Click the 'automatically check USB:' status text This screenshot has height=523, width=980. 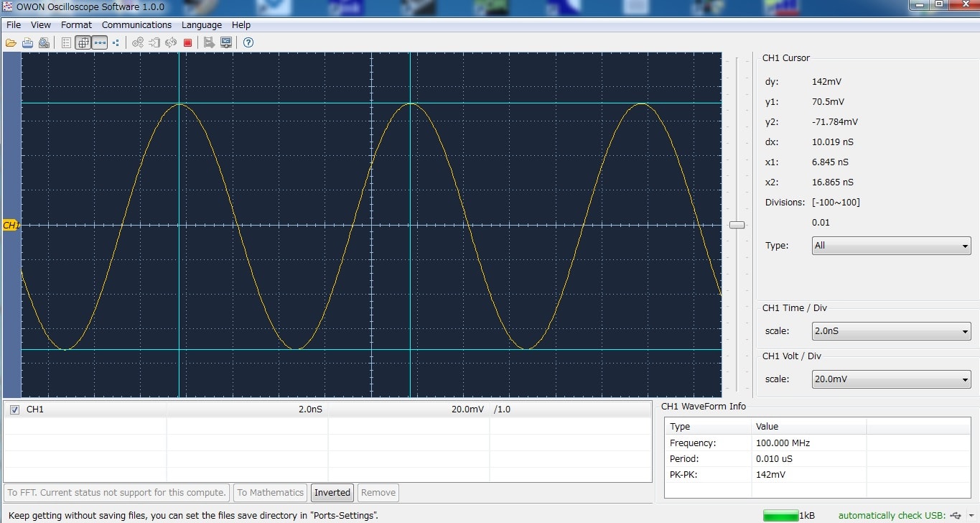pos(892,516)
